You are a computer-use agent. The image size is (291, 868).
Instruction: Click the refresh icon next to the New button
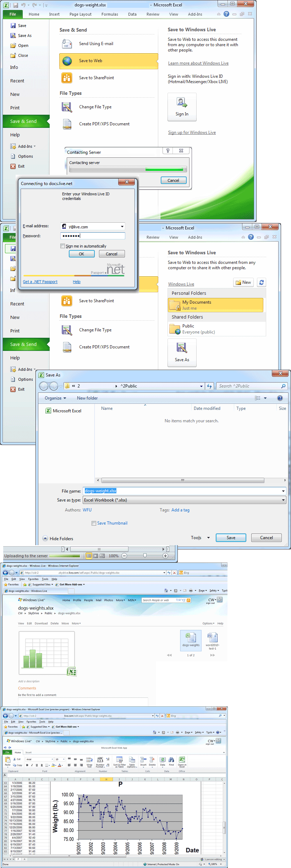[262, 282]
